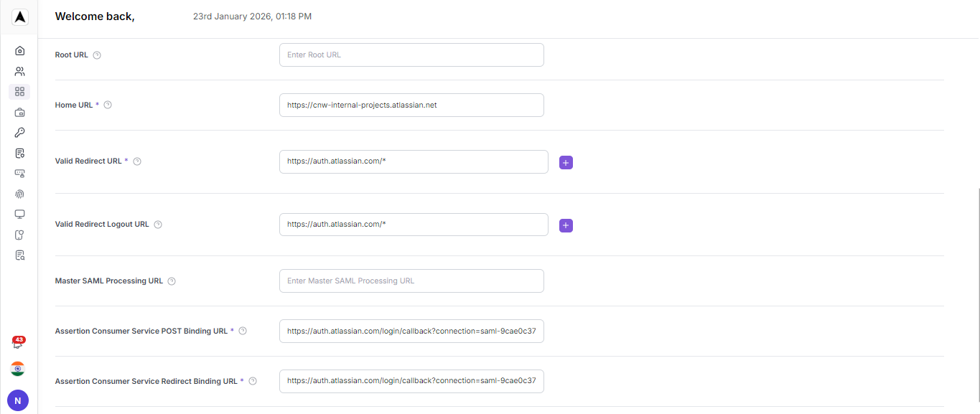Open notifications bell showing 43 alerts
980x414 pixels.
point(17,343)
